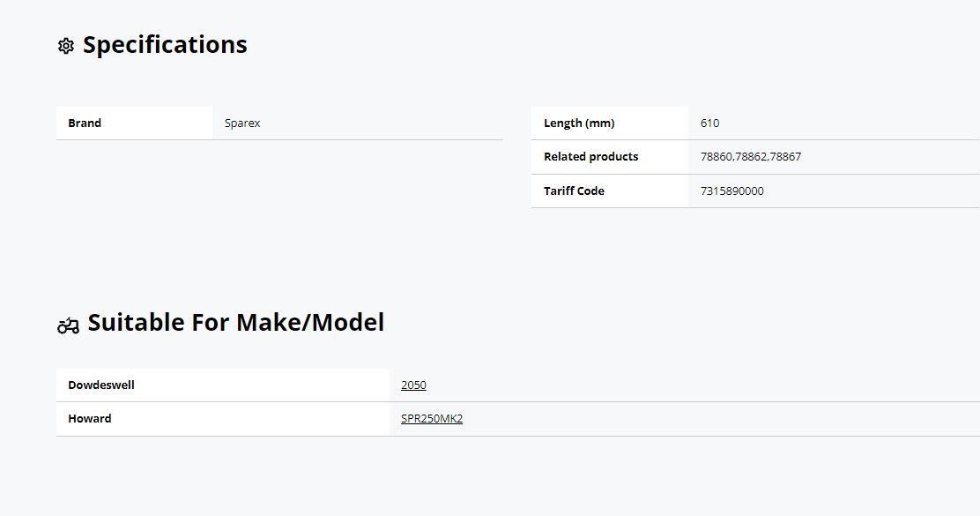Select the Brand label cell
This screenshot has height=516, width=980.
[134, 123]
